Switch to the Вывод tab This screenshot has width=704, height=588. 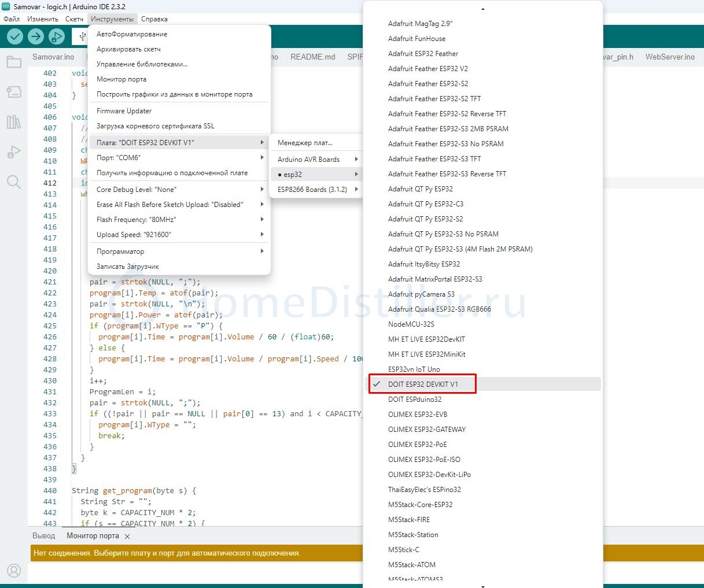pos(44,536)
